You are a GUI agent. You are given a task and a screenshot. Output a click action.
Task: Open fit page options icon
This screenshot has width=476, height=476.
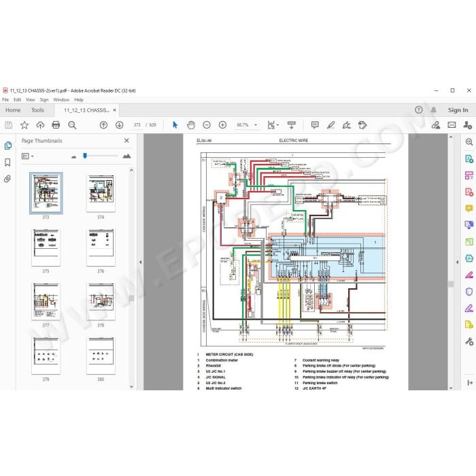tap(273, 124)
